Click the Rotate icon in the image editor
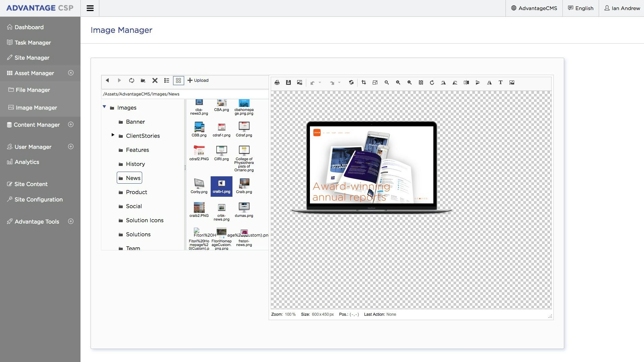 click(432, 82)
